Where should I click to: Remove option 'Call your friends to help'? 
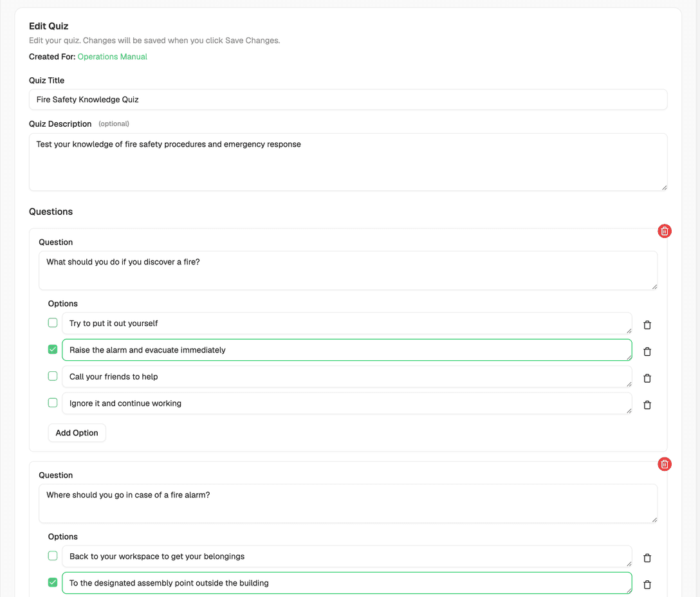click(647, 378)
